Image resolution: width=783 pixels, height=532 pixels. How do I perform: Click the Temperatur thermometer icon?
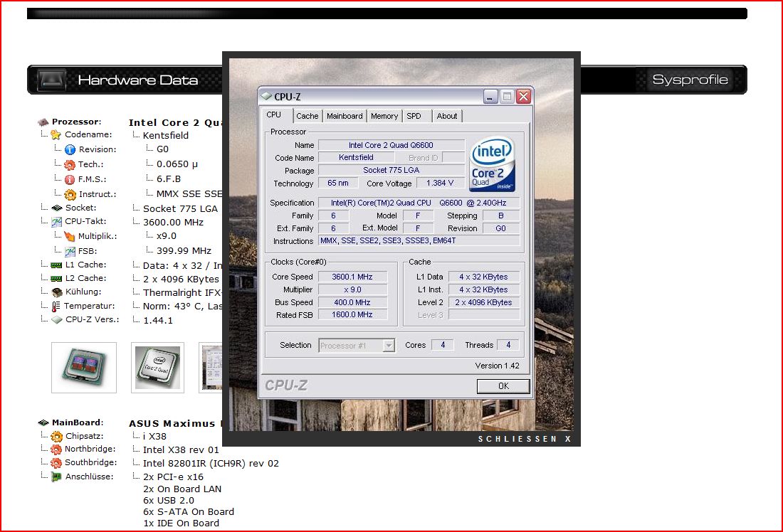click(56, 306)
